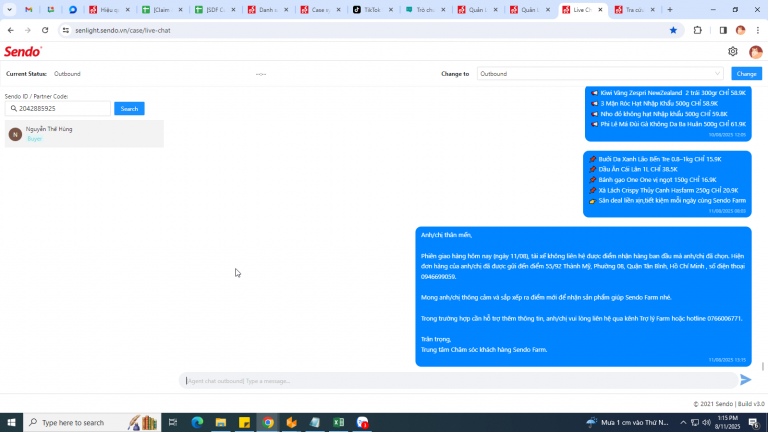The height and width of the screenshot is (432, 768).
Task: Show hidden system tray icons
Action: (x=683, y=422)
